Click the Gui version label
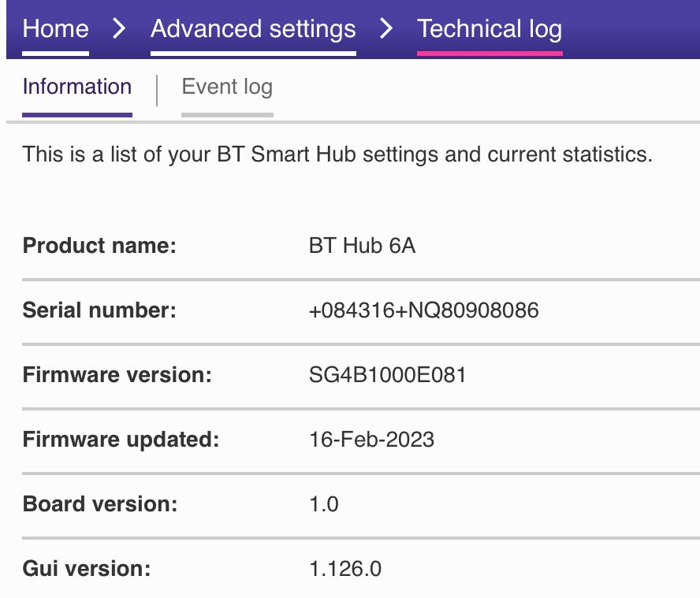The image size is (700, 598). pyautogui.click(x=87, y=568)
